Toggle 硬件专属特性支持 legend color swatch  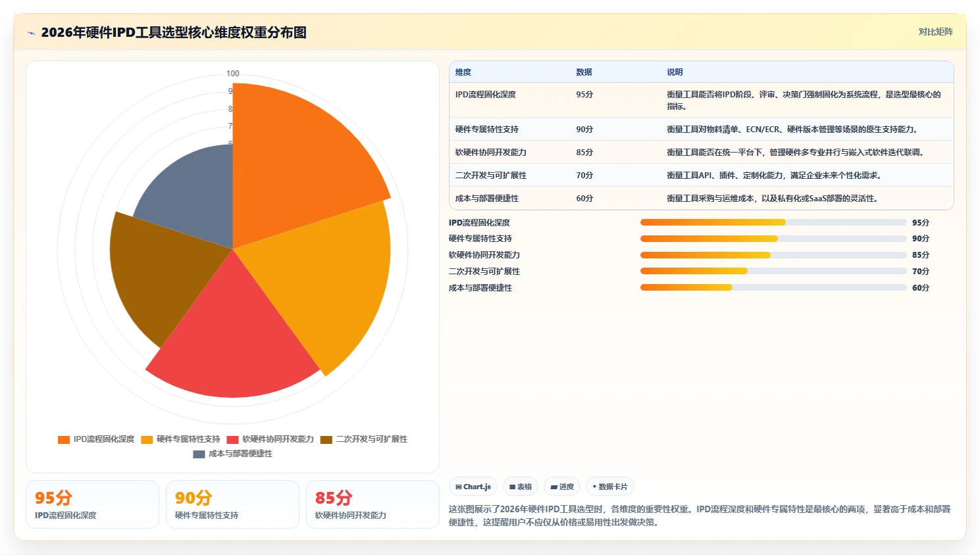click(147, 439)
